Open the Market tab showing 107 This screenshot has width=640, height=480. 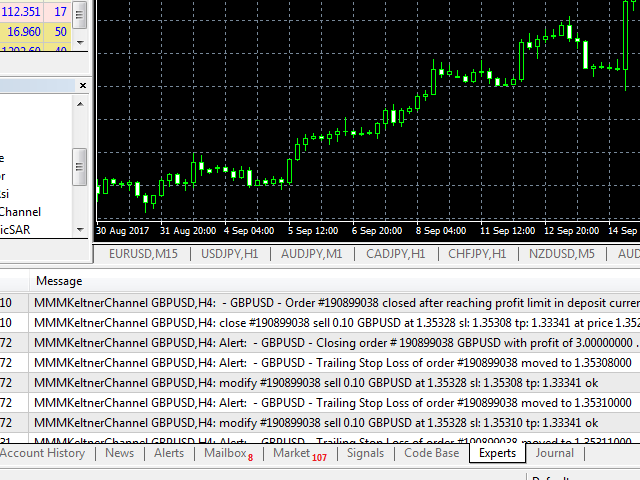tap(300, 453)
